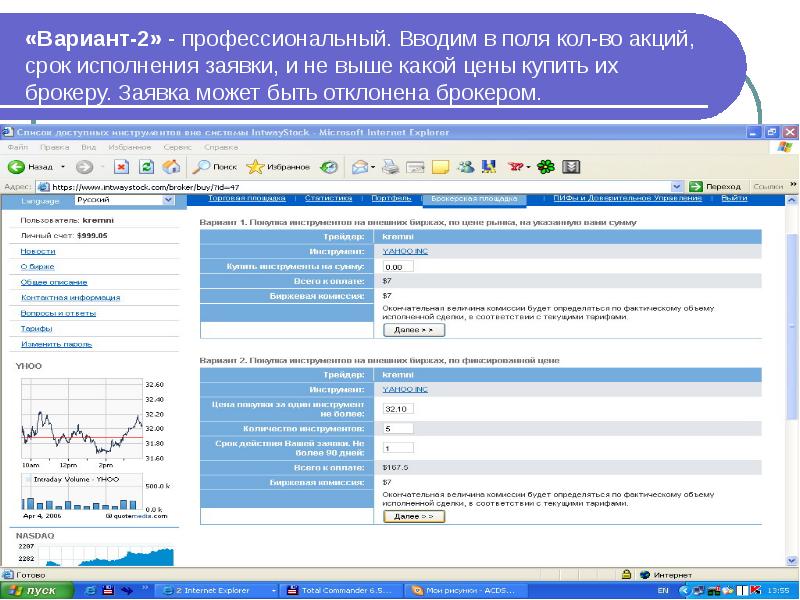Click the green Refresh page icon
Viewport: 800px width, 600px height.
146,167
